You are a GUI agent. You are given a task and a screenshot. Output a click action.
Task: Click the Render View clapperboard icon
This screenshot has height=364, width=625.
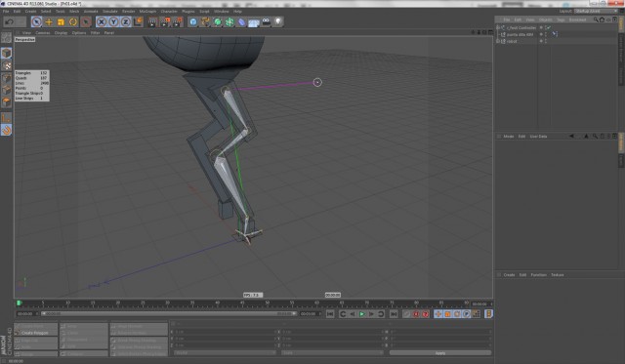coord(152,21)
